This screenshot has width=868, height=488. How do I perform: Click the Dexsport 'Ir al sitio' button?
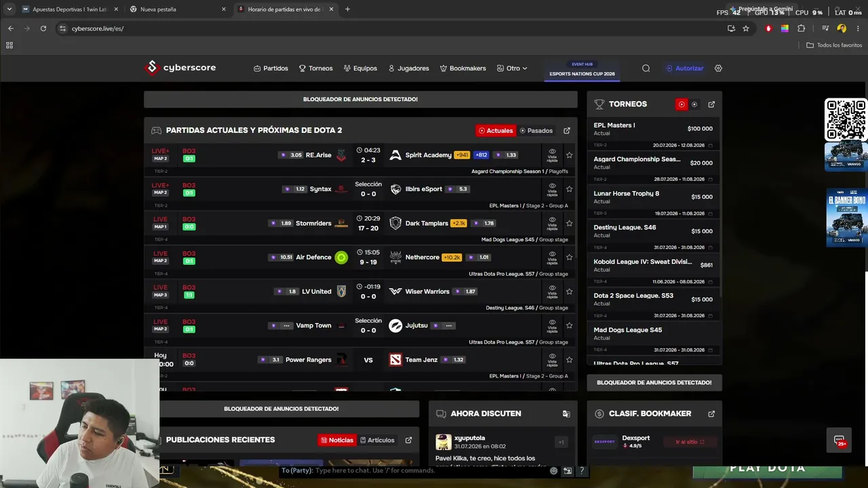[690, 442]
